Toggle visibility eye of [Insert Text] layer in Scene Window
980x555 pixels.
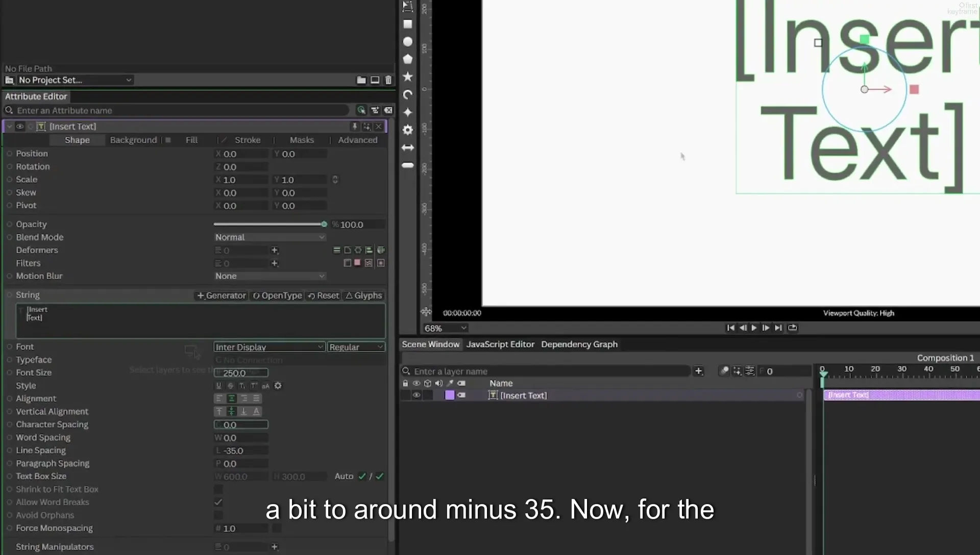[x=416, y=395]
